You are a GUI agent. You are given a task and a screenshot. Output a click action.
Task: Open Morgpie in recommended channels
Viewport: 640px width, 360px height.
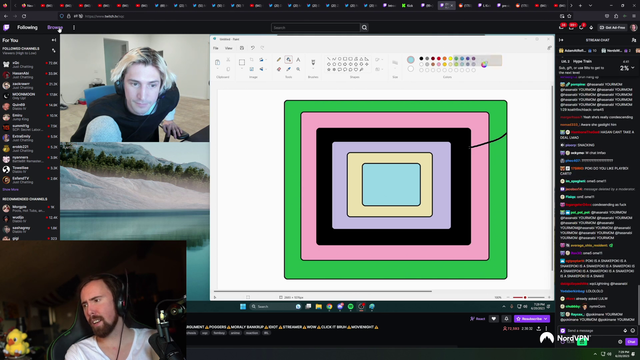pyautogui.click(x=30, y=209)
